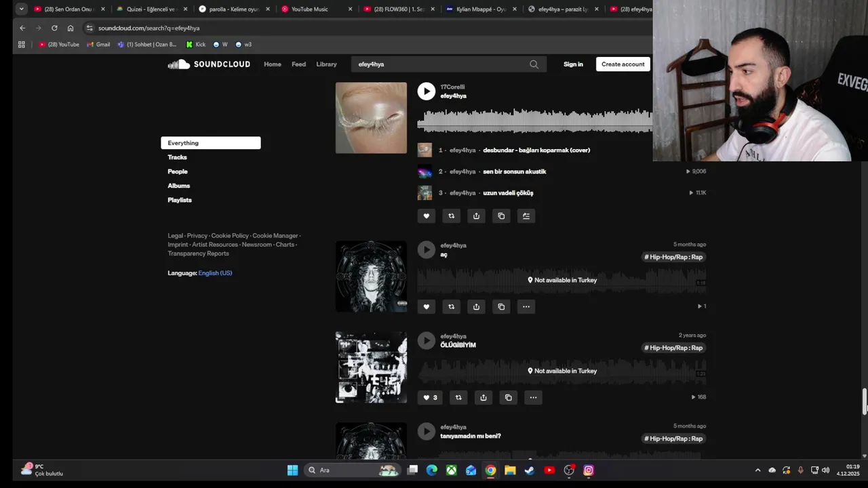Filter search results by People

(x=178, y=171)
